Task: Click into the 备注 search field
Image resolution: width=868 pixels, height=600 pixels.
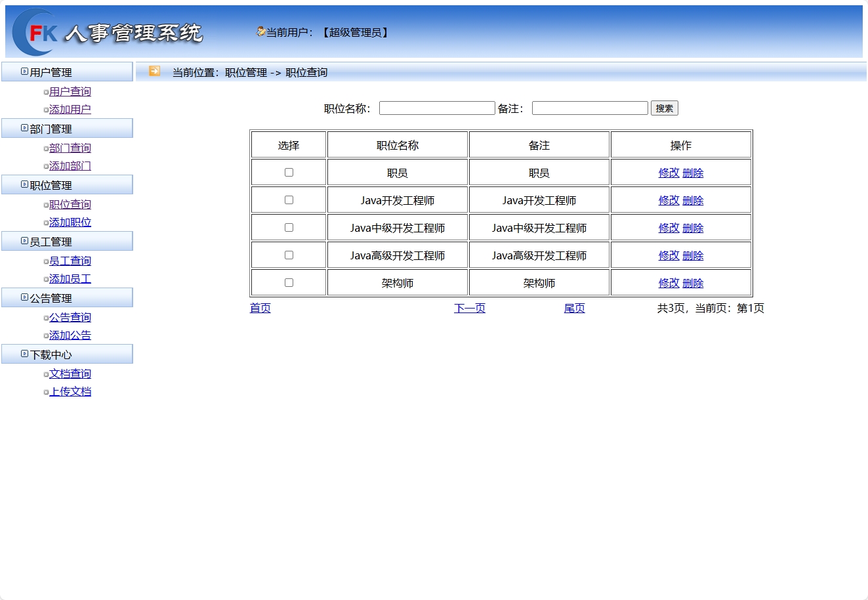Action: [590, 108]
